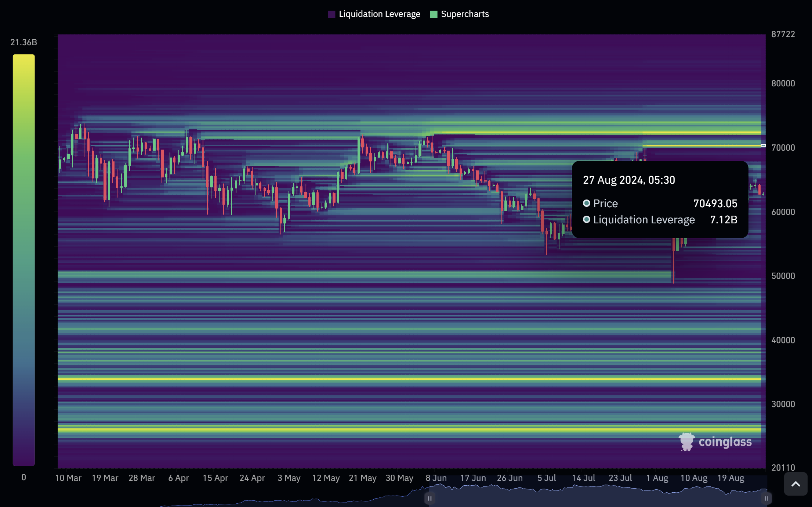Screen dimensions: 812x507
Task: Click the crosshair price marker on right axis
Action: coord(763,145)
